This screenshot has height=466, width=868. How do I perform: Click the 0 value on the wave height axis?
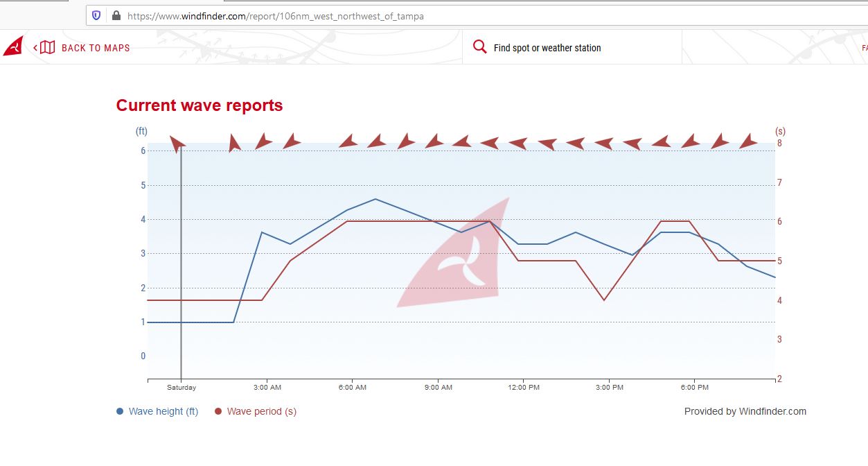point(143,356)
